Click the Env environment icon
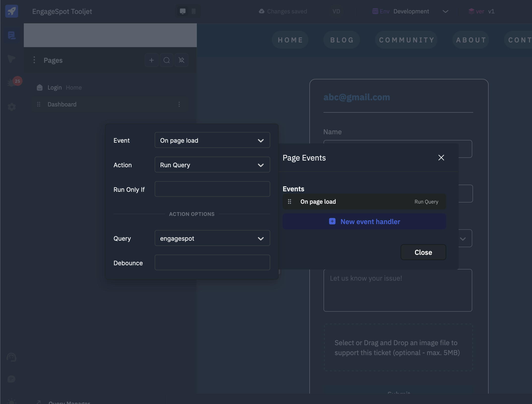This screenshot has height=404, width=532. [x=375, y=11]
